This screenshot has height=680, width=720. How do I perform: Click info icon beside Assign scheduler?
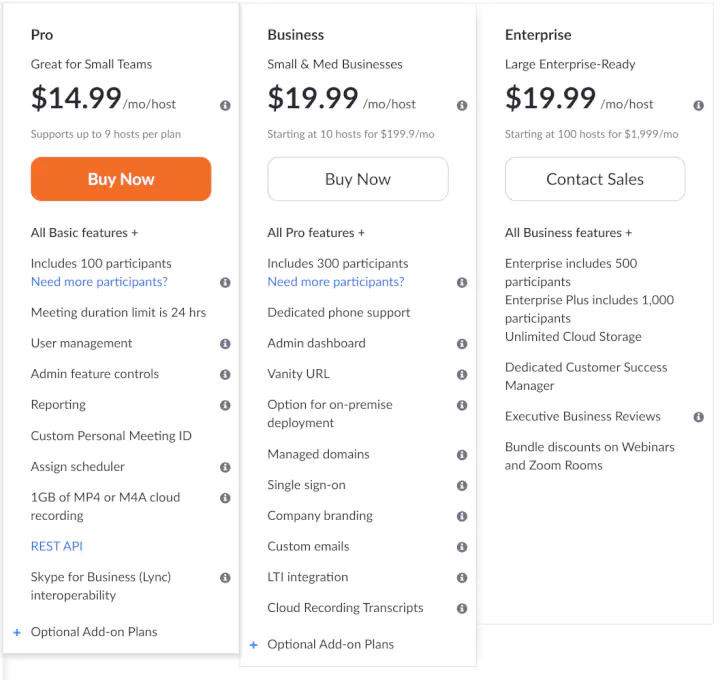pyautogui.click(x=225, y=467)
